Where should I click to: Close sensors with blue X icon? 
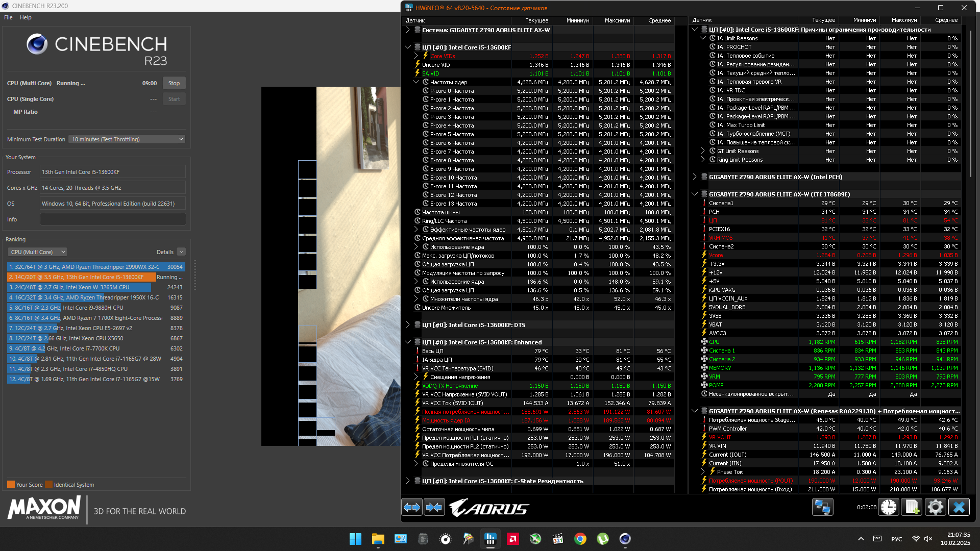[959, 507]
